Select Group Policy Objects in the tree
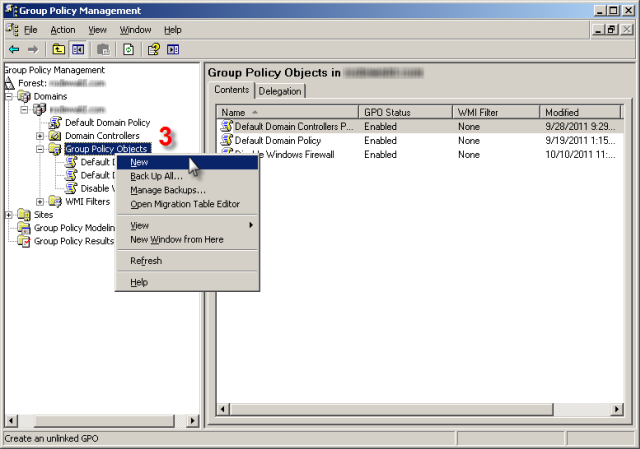This screenshot has height=449, width=640. [x=106, y=149]
